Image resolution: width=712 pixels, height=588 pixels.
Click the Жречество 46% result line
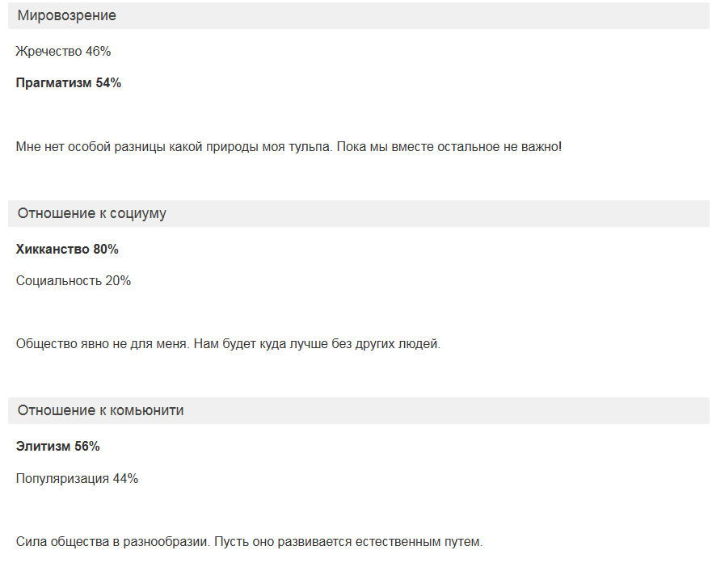(x=63, y=52)
